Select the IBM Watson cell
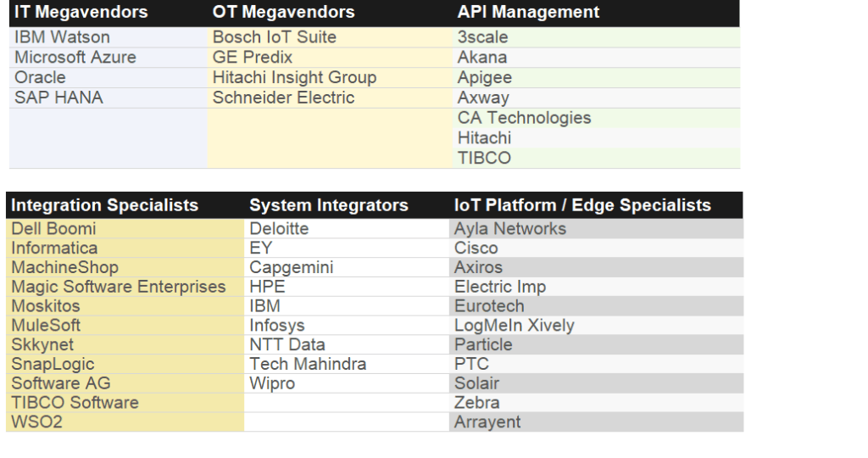The width and height of the screenshot is (868, 458). click(x=62, y=37)
